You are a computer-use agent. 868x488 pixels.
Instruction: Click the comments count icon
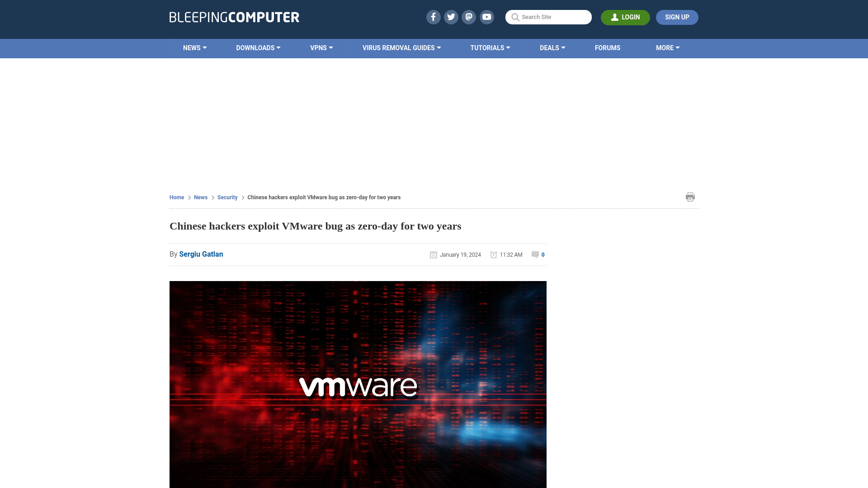pyautogui.click(x=534, y=254)
